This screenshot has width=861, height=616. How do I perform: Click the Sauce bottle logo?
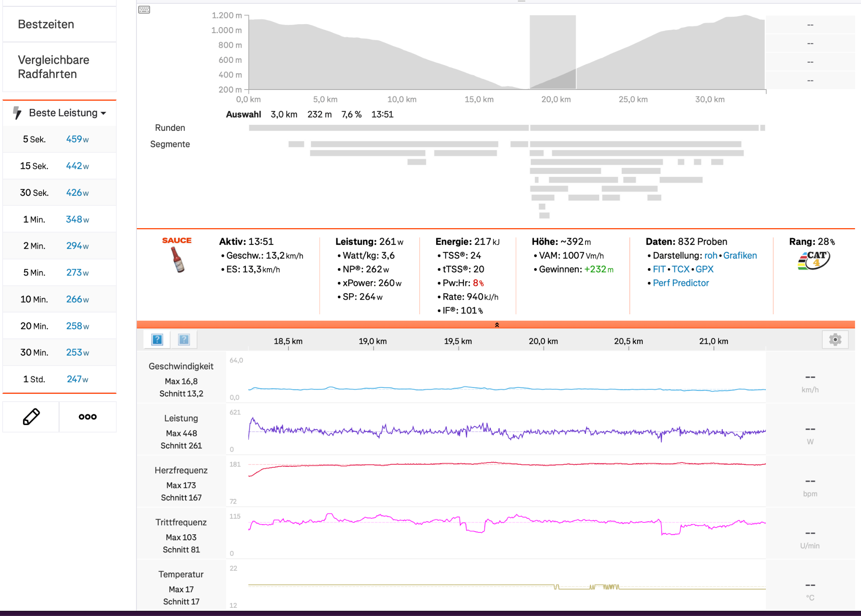pyautogui.click(x=177, y=259)
